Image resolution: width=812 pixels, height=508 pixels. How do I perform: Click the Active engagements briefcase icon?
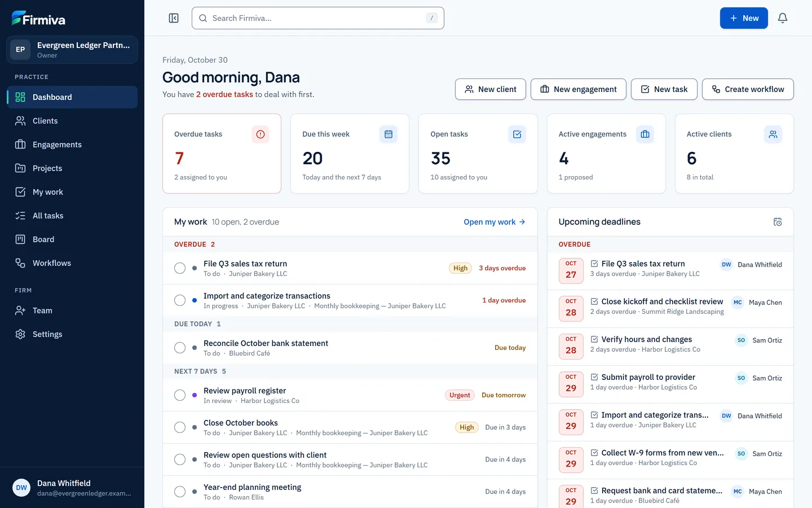pyautogui.click(x=645, y=134)
